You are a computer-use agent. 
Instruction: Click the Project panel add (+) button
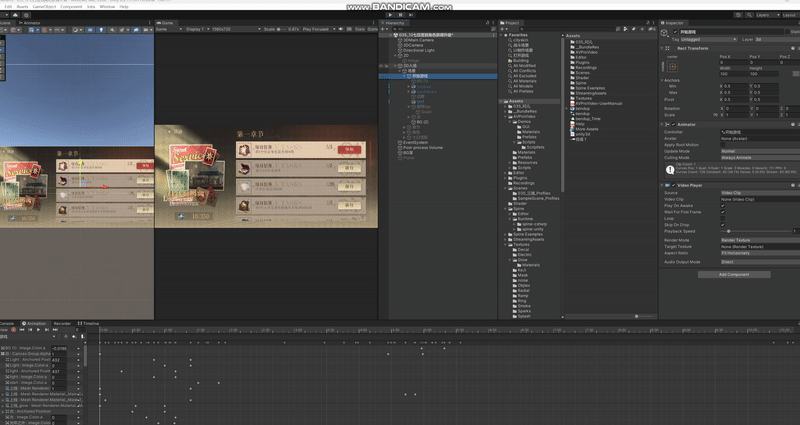504,29
